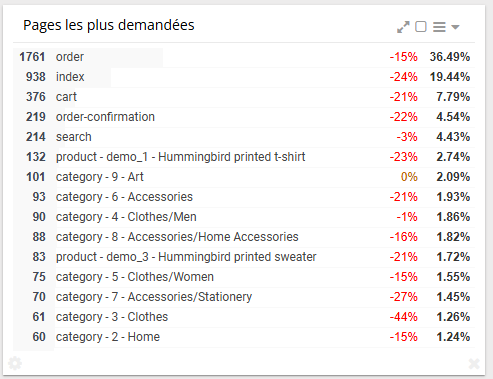The width and height of the screenshot is (493, 379).
Task: Open 'category - 6 - Accessories' entry
Action: click(244, 197)
